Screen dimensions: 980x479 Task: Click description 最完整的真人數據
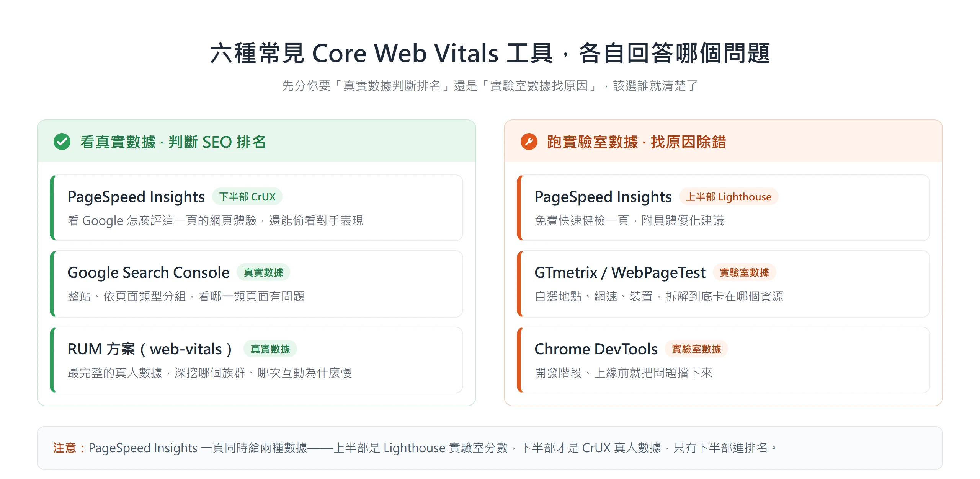click(210, 373)
